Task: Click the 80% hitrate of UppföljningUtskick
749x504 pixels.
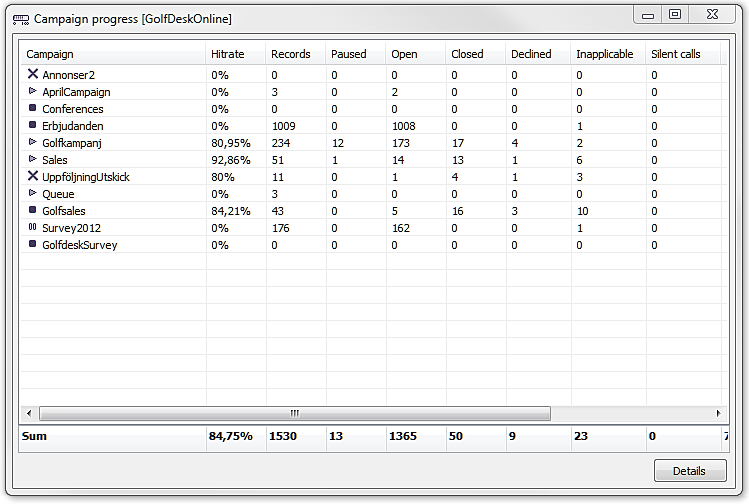Action: [x=223, y=177]
